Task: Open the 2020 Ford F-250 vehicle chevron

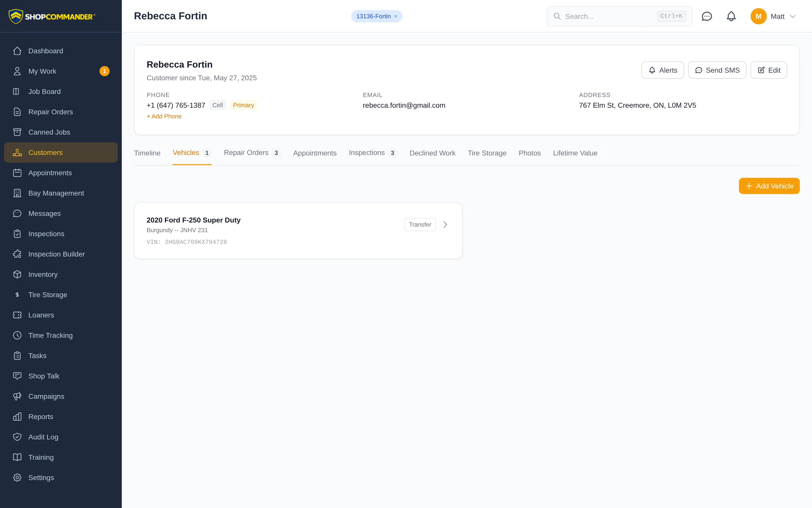Action: pyautogui.click(x=445, y=225)
